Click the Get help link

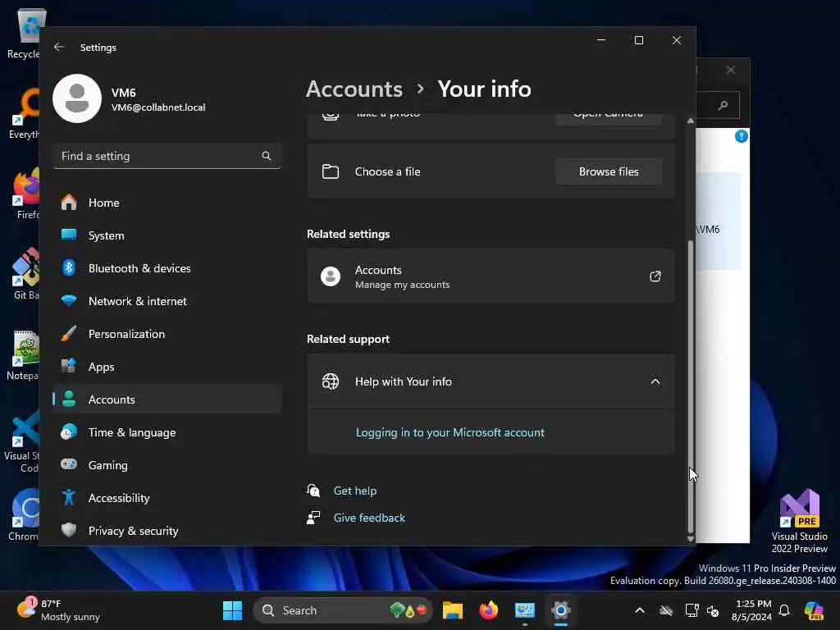tap(354, 491)
